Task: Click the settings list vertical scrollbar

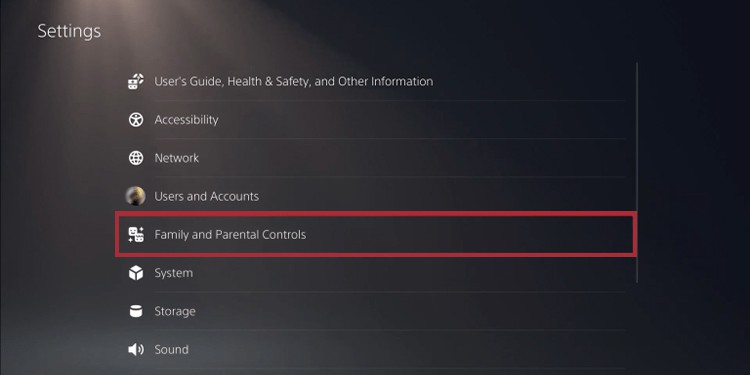Action: point(637,172)
